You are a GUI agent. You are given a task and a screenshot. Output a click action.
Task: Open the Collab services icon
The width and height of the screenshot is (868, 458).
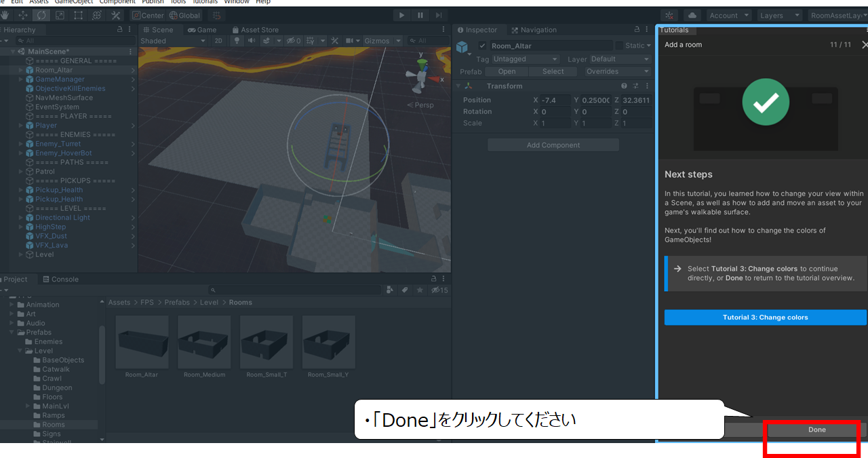click(670, 15)
